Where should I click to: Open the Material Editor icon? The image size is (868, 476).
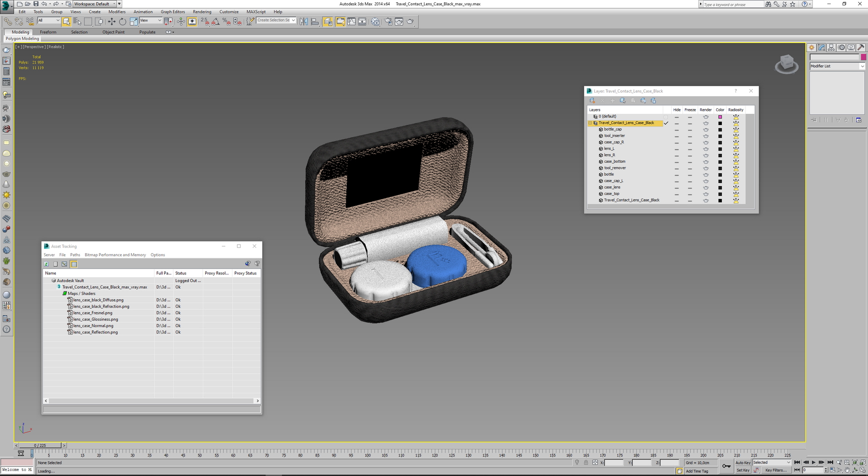pos(375,21)
